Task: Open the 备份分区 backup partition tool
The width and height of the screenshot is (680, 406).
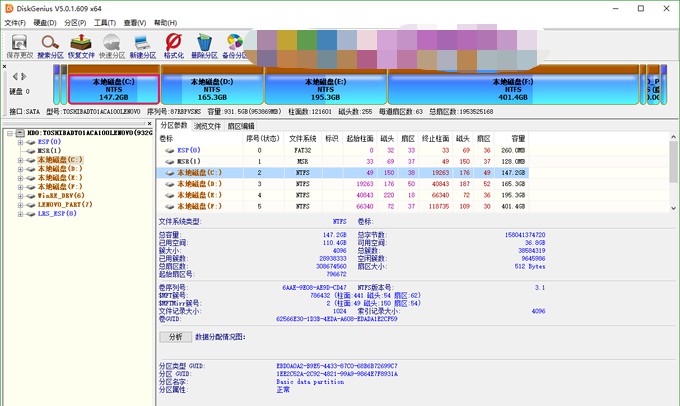Action: [236, 45]
